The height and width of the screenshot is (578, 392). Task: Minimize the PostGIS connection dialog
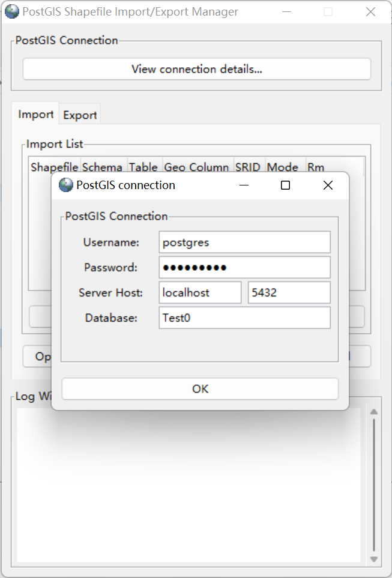244,185
